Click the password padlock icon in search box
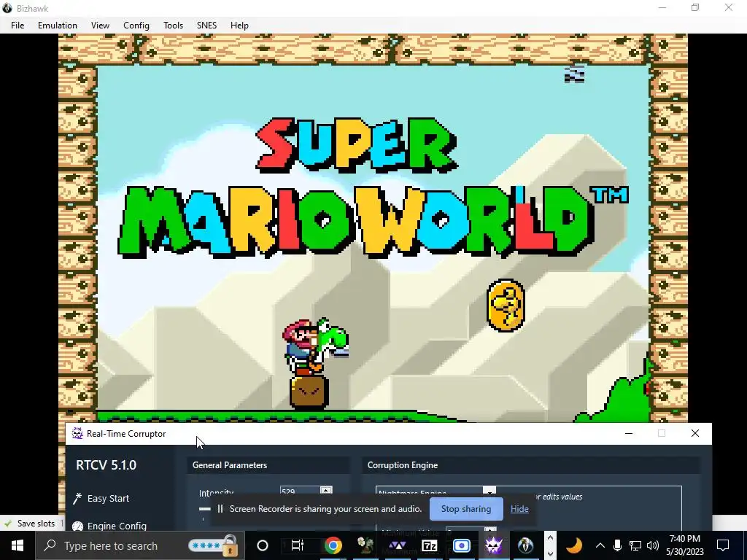The image size is (747, 560). click(230, 545)
